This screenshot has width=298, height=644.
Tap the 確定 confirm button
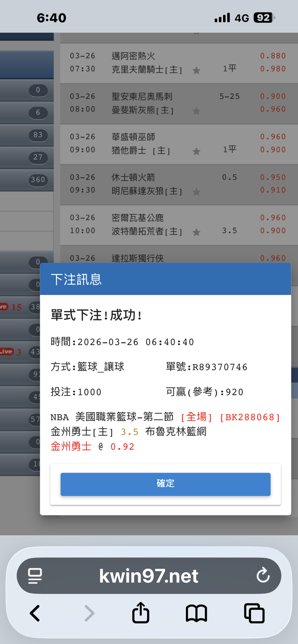coord(165,484)
